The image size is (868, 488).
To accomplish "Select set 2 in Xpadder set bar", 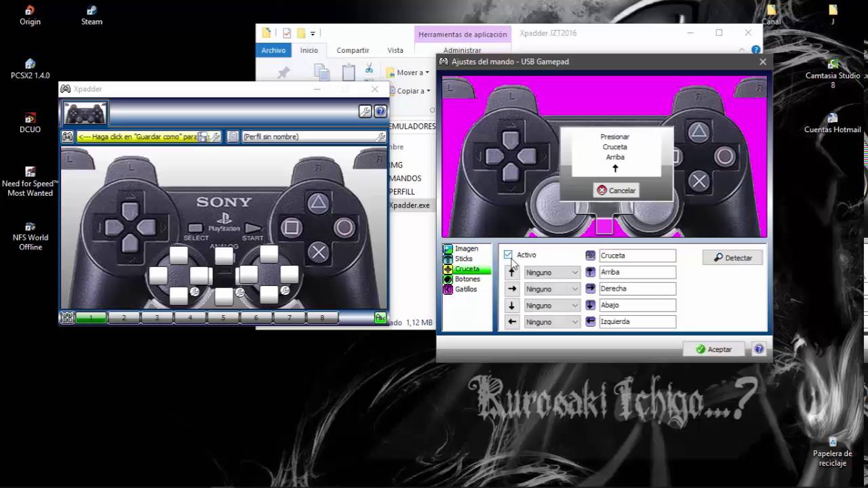I will click(124, 317).
